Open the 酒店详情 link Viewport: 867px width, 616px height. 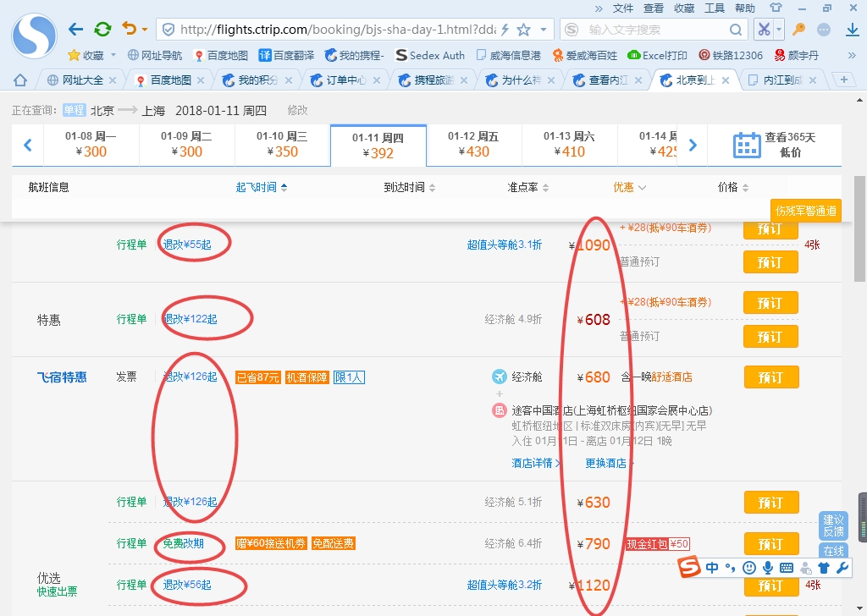(x=536, y=463)
